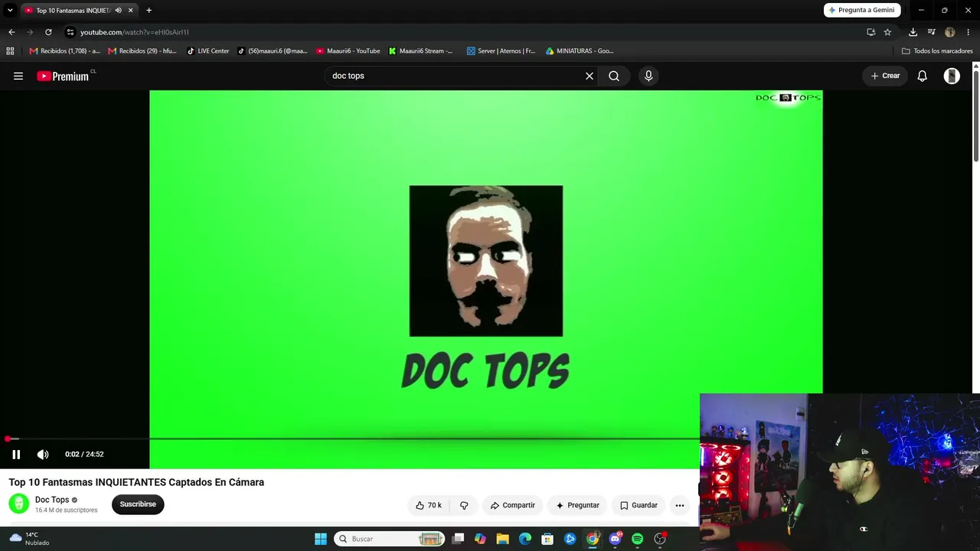Open Task View on the taskbar
This screenshot has width=980, height=551.
coord(458,539)
